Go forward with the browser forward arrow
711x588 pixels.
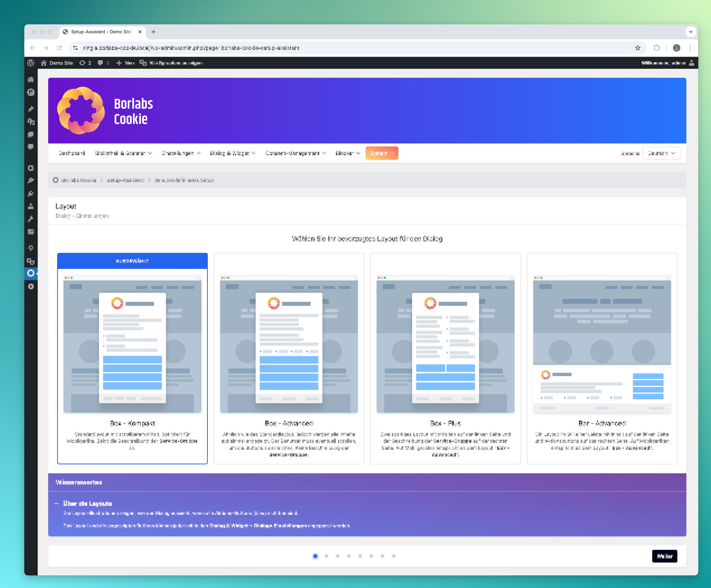(46, 48)
